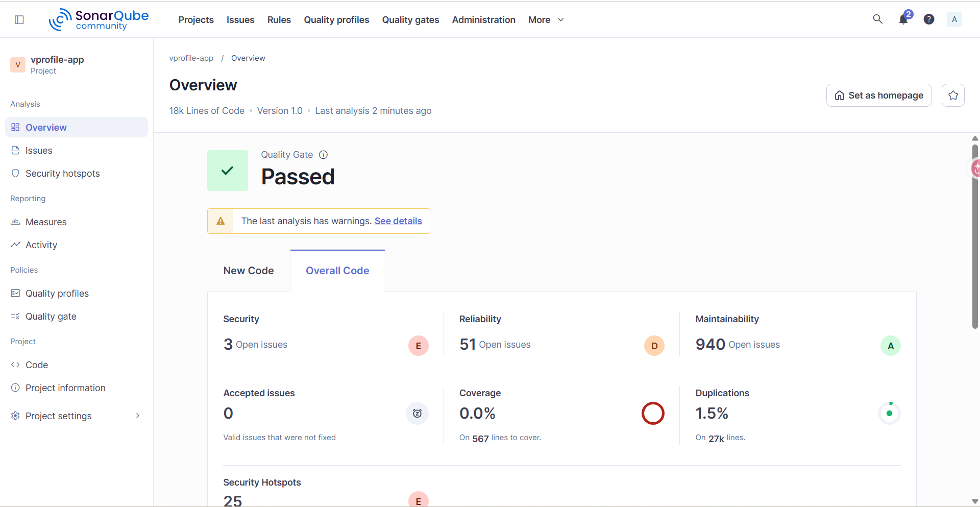Viewport: 980px width, 507px height.
Task: Click the Overview breadcrumb text
Action: pos(248,58)
